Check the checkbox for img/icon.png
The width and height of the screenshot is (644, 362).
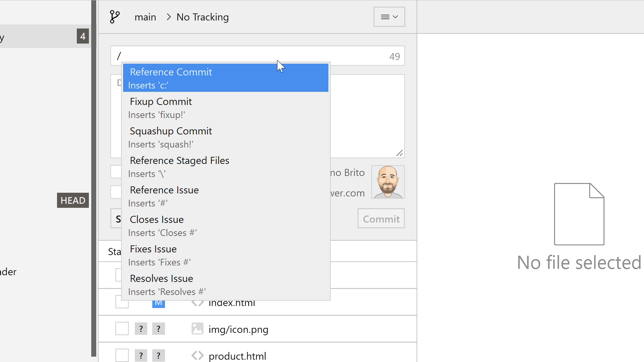click(x=122, y=329)
